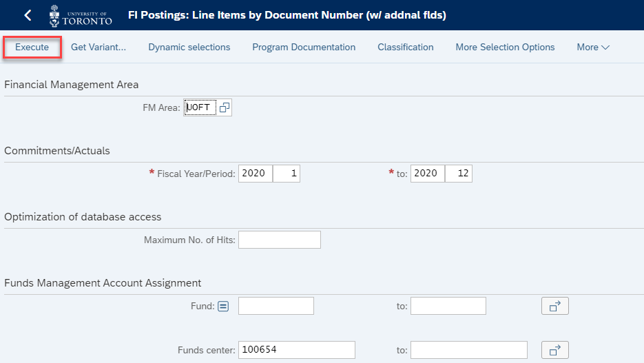Open Dynamic selections
644x363 pixels.
(x=189, y=48)
